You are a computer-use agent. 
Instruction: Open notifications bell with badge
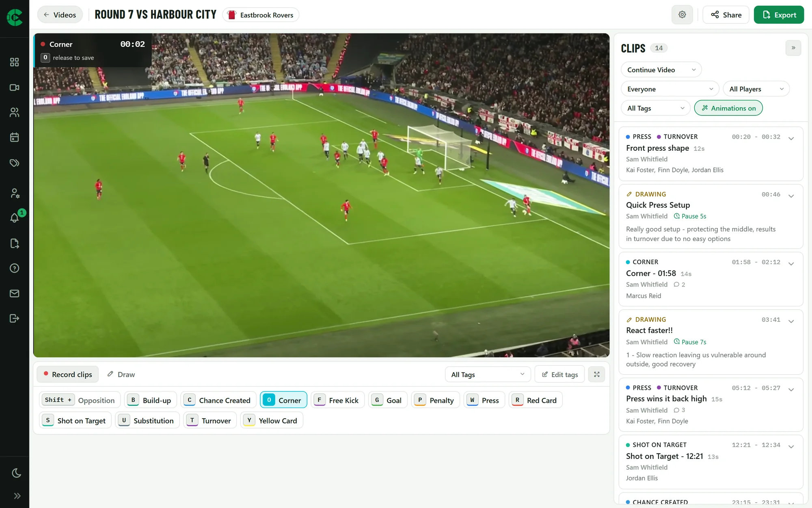[14, 218]
